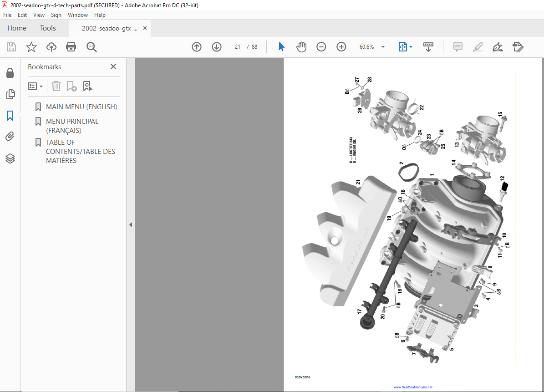Close the Bookmarks panel
544x392 pixels.
click(x=113, y=66)
